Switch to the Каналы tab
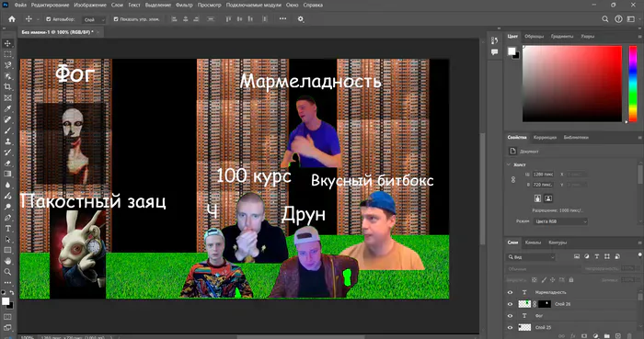This screenshot has width=644, height=339. point(533,243)
